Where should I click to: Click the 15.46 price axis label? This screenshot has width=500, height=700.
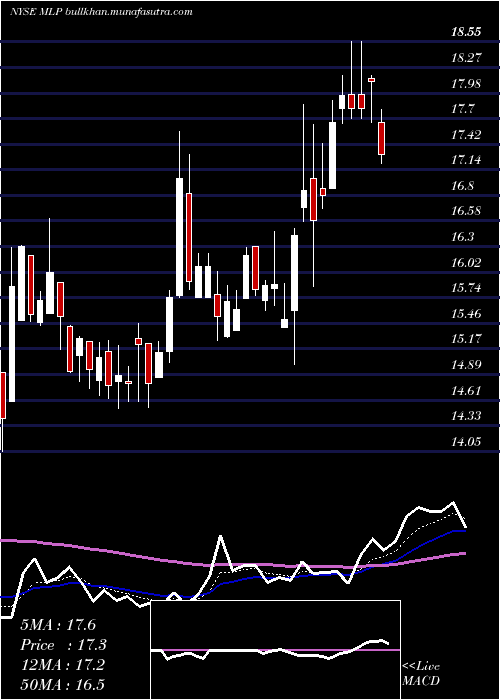tap(466, 313)
